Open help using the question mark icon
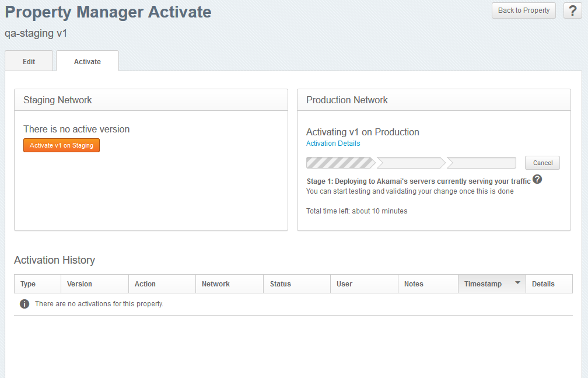 click(x=572, y=10)
